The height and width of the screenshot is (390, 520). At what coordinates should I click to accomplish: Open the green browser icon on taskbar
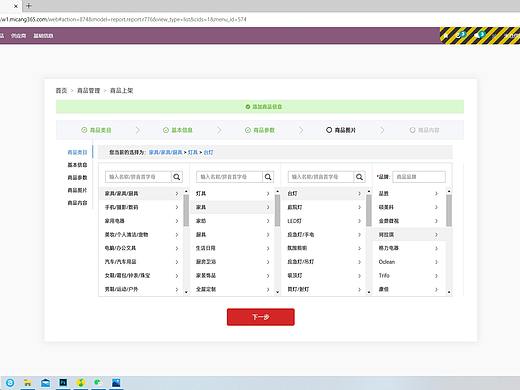pos(98,382)
